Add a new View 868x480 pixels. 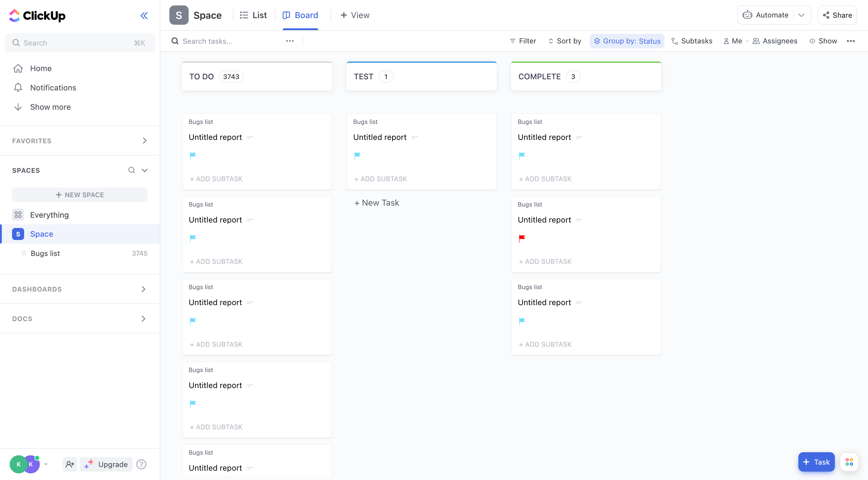pyautogui.click(x=355, y=15)
